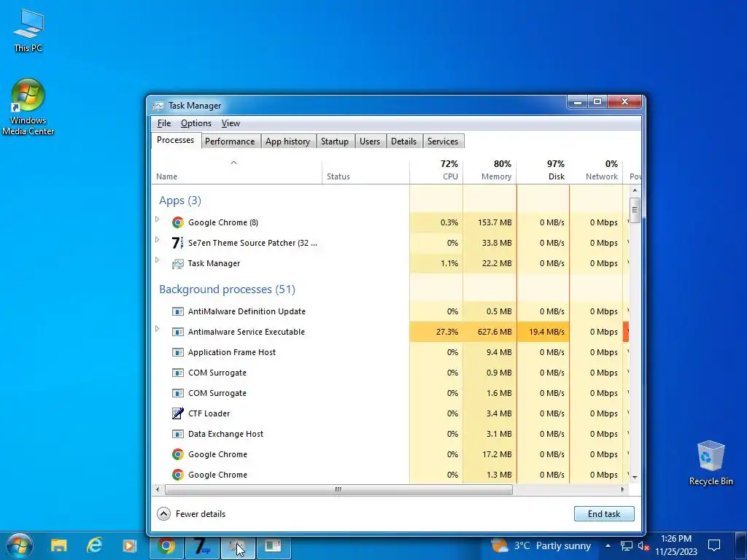Screen dimensions: 747x560
Task: Select the Task Manager process icon
Action: pyautogui.click(x=178, y=263)
